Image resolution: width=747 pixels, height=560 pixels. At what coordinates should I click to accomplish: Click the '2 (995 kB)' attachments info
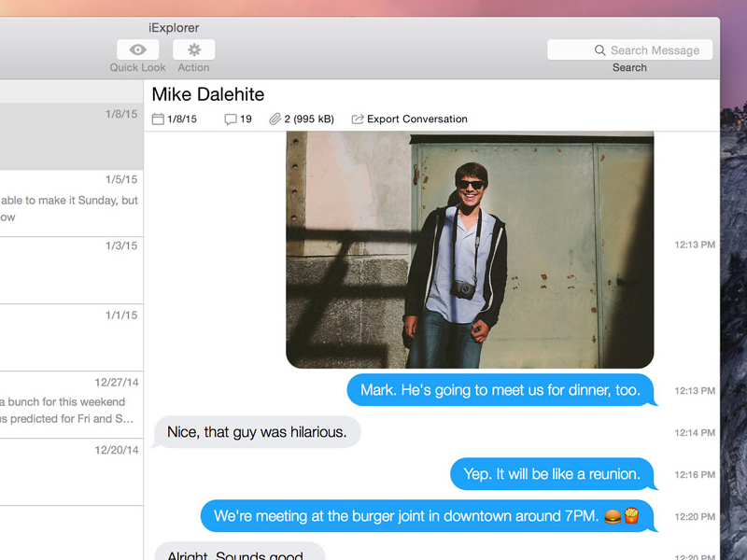click(309, 119)
